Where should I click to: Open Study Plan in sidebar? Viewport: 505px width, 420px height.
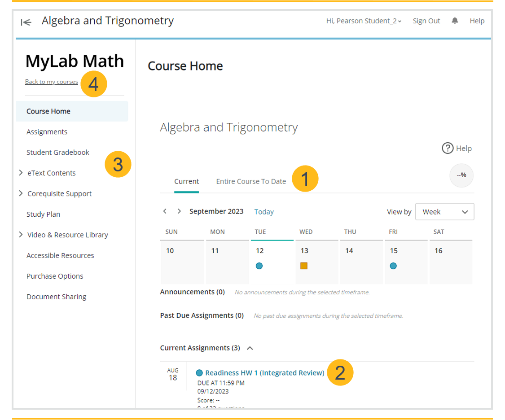pyautogui.click(x=43, y=214)
